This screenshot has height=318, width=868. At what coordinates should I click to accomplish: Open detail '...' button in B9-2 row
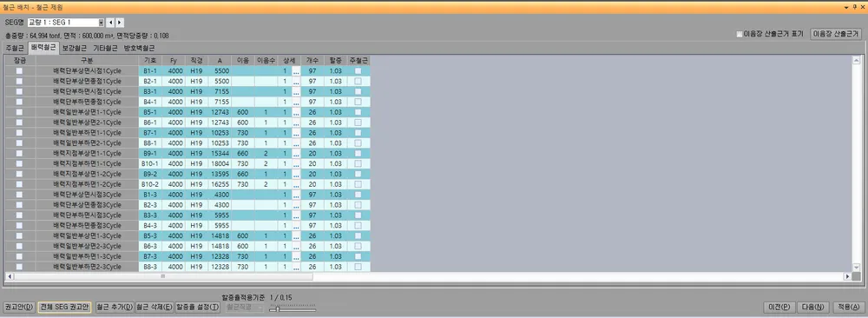point(296,175)
